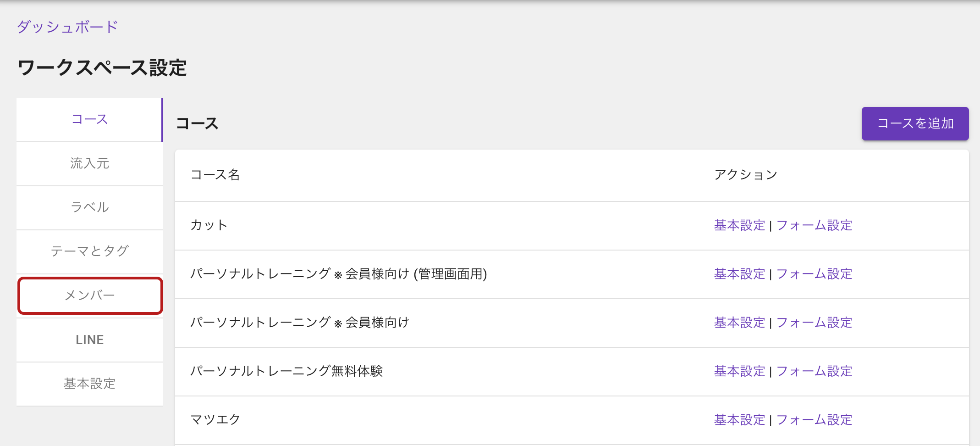980x446 pixels.
Task: Open フォーム設定 for マツエク course
Action: click(814, 420)
